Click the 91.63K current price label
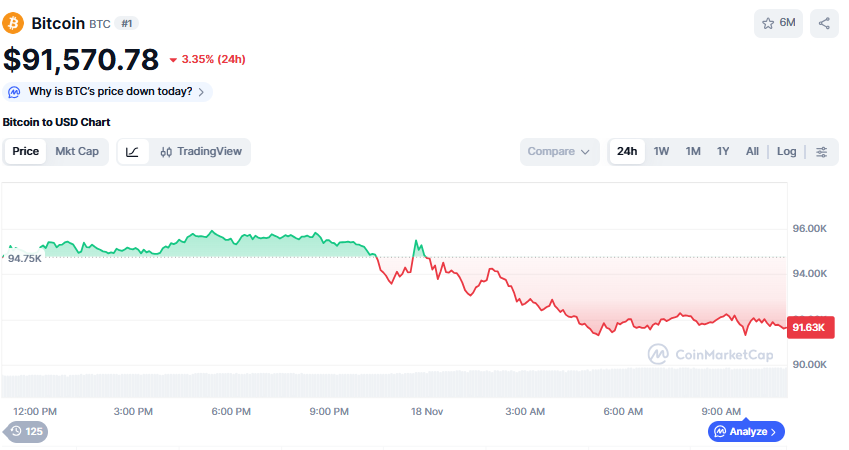Screen dimensions: 849x450 [808, 327]
